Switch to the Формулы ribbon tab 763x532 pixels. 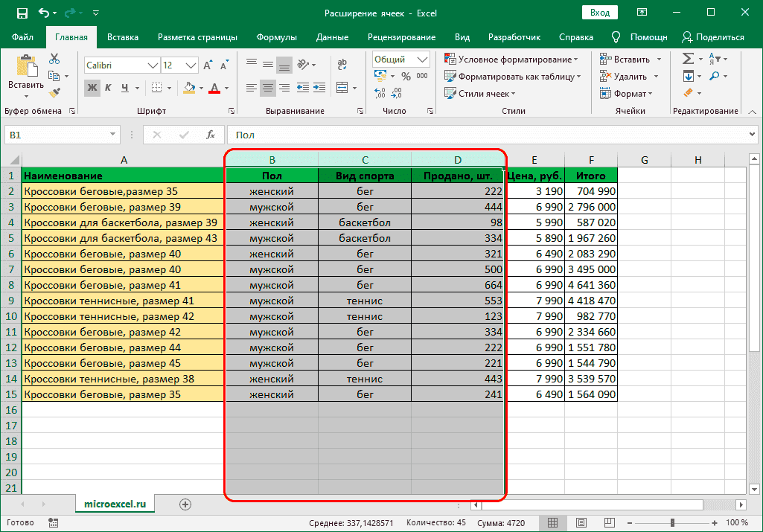click(x=276, y=37)
